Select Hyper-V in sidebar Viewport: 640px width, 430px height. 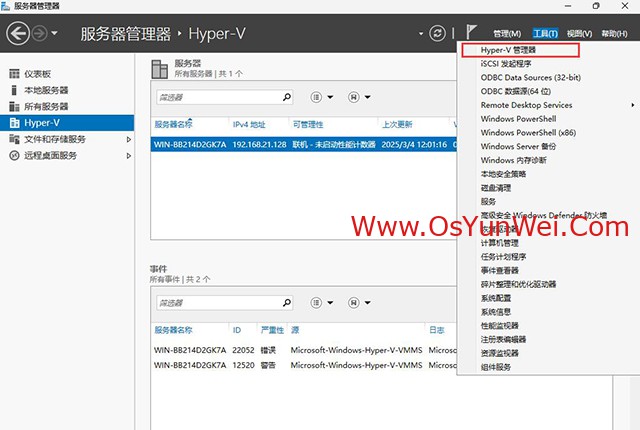(67, 123)
